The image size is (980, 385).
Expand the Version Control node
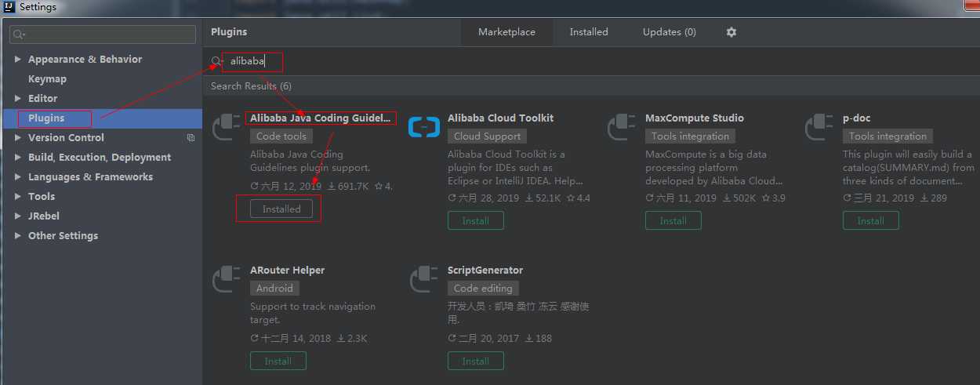click(18, 138)
